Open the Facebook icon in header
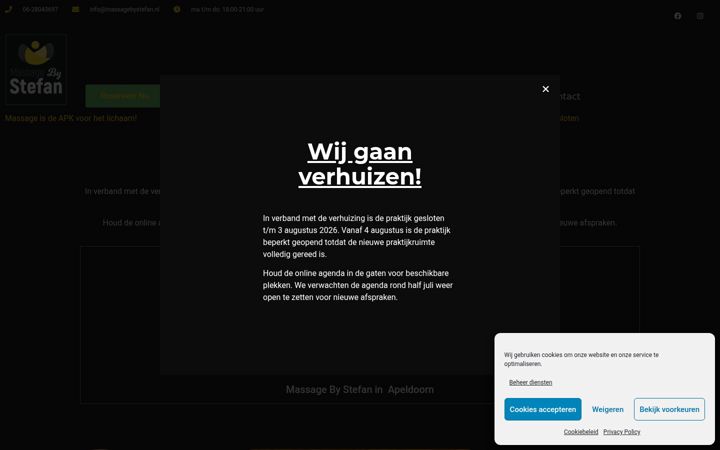The width and height of the screenshot is (720, 450). [678, 16]
